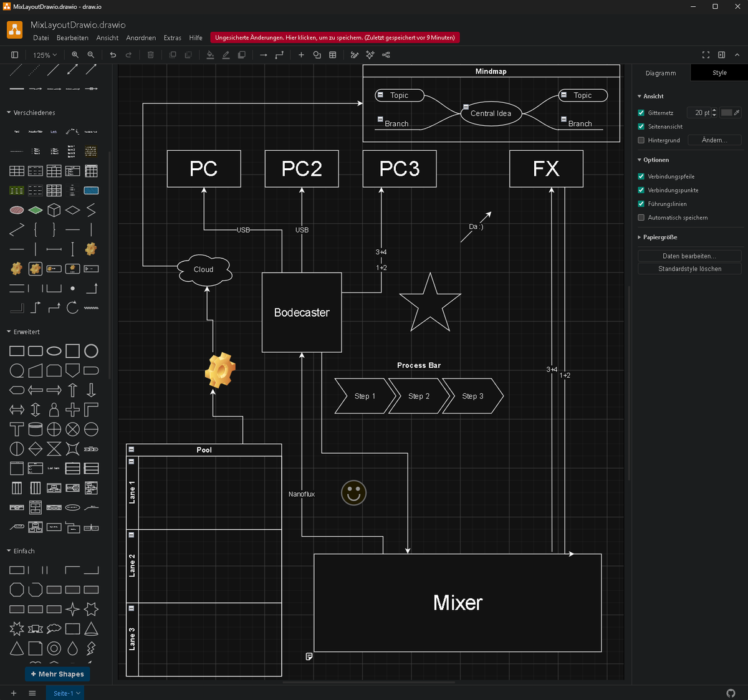Collapse the Verschiedenes shape section

31,113
